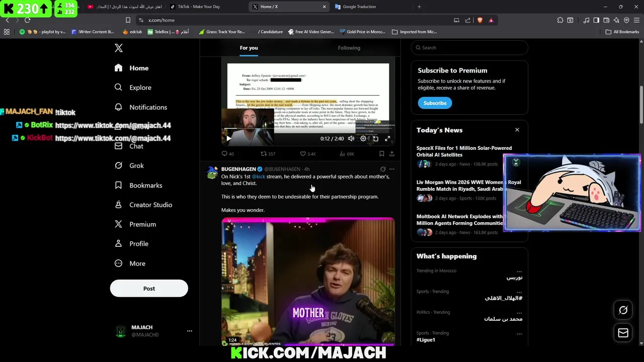644x362 pixels.
Task: Seek on the video progress bar
Action: pos(308,129)
